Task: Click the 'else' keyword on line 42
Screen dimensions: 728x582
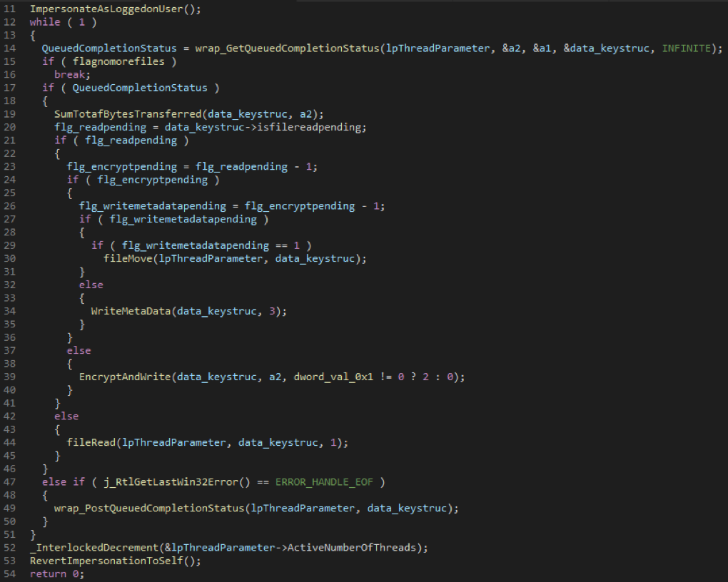Action: 66,417
